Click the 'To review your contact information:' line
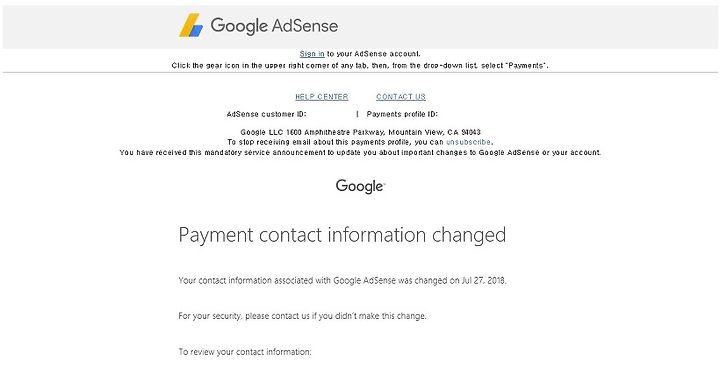Viewport: 720px width, 367px height. [245, 352]
